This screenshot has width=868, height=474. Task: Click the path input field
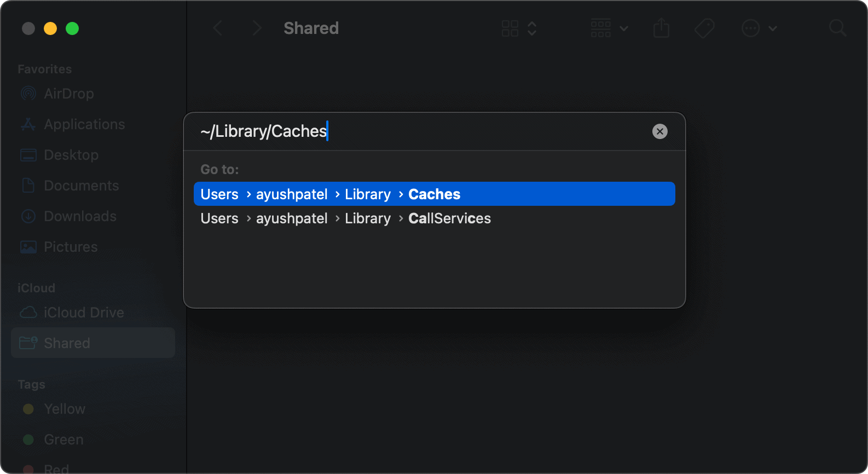(421, 131)
